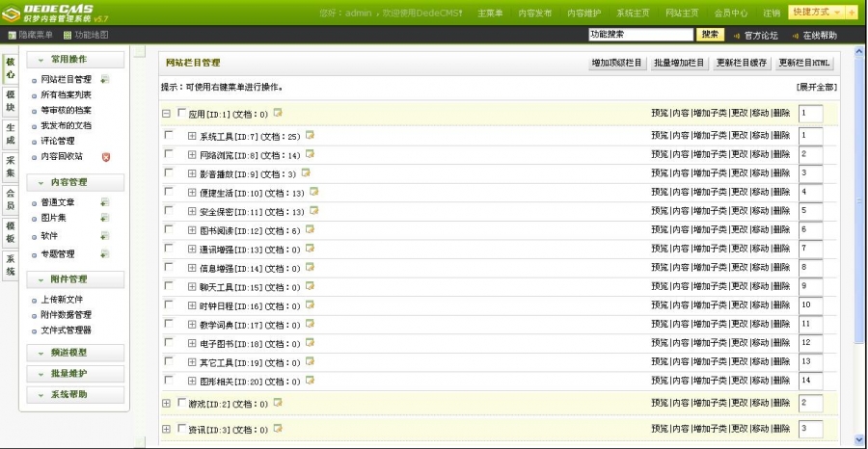Open 内容维护 in the top navigation
The width and height of the screenshot is (868, 449).
click(x=583, y=13)
